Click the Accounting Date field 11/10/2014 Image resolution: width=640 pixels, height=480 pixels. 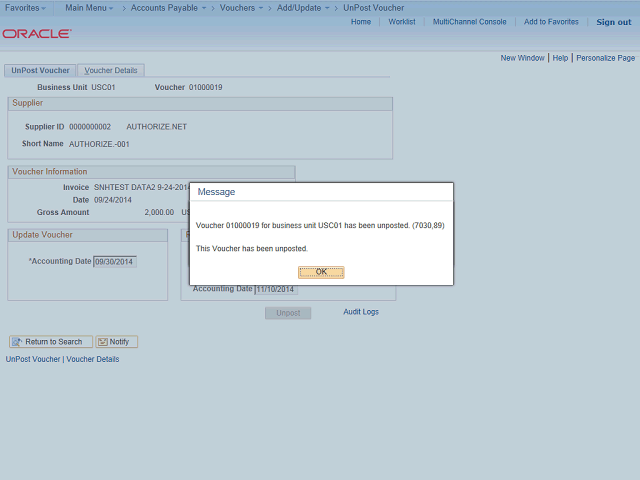[276, 289]
